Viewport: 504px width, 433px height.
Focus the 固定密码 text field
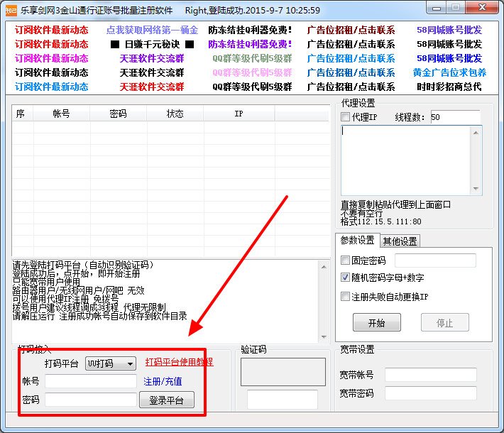pyautogui.click(x=435, y=261)
